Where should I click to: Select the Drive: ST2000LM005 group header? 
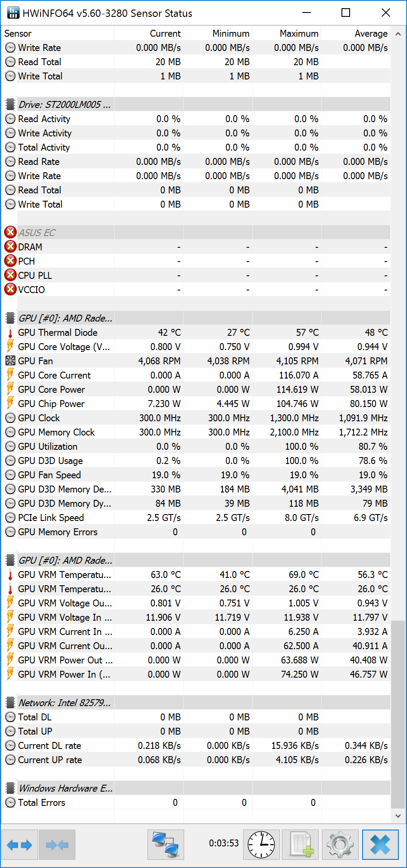(x=64, y=104)
